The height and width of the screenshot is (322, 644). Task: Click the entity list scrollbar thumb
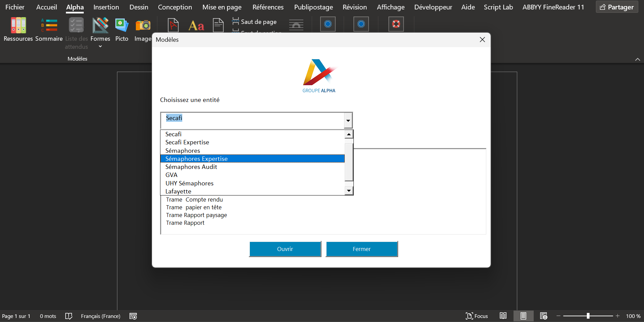click(349, 162)
